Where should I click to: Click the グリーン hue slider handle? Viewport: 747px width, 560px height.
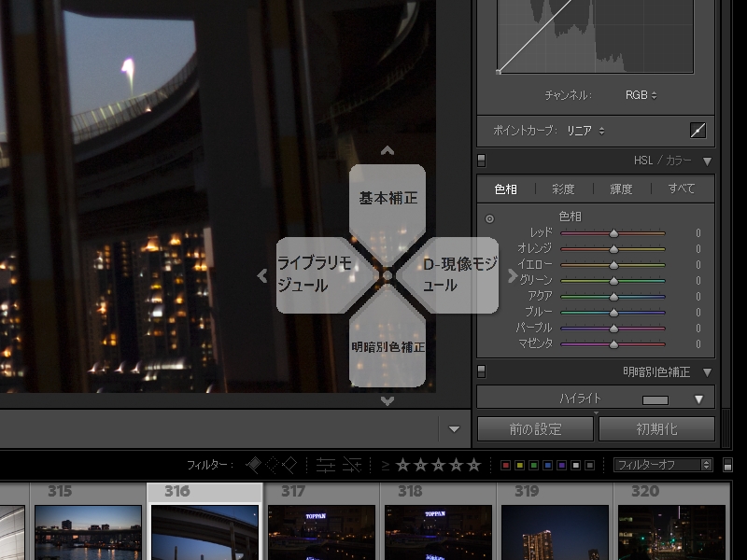click(613, 281)
